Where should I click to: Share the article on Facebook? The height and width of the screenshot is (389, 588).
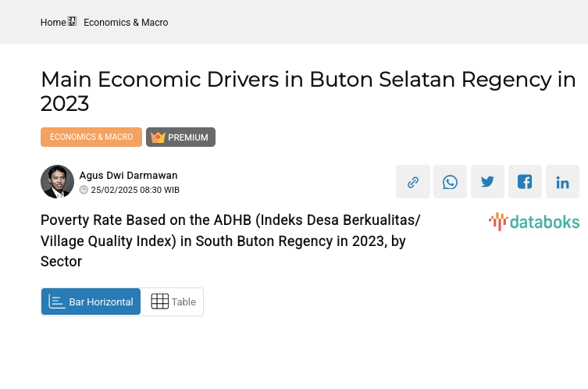pyautogui.click(x=525, y=181)
